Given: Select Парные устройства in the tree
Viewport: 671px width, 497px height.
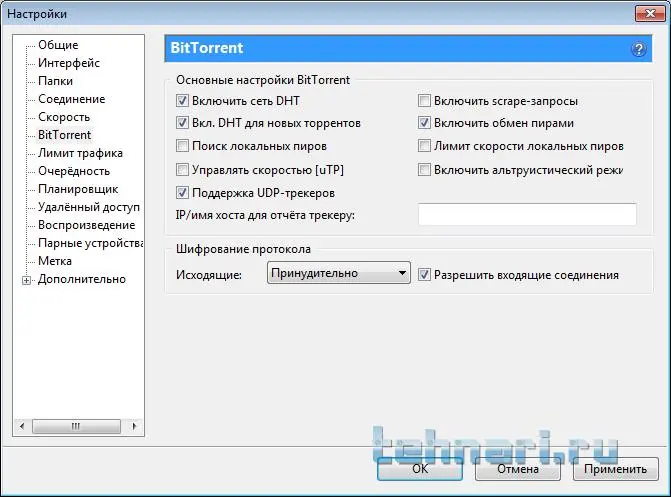Looking at the screenshot, I should point(90,243).
